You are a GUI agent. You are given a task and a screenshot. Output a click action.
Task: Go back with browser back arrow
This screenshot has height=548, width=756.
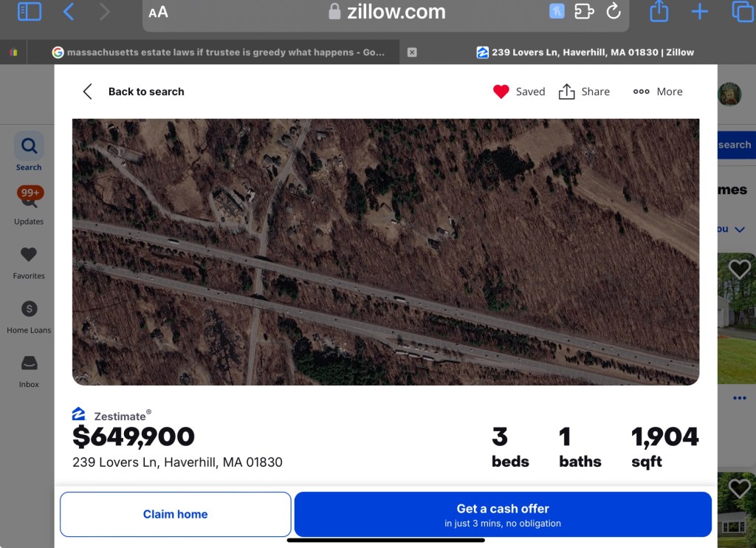(69, 12)
